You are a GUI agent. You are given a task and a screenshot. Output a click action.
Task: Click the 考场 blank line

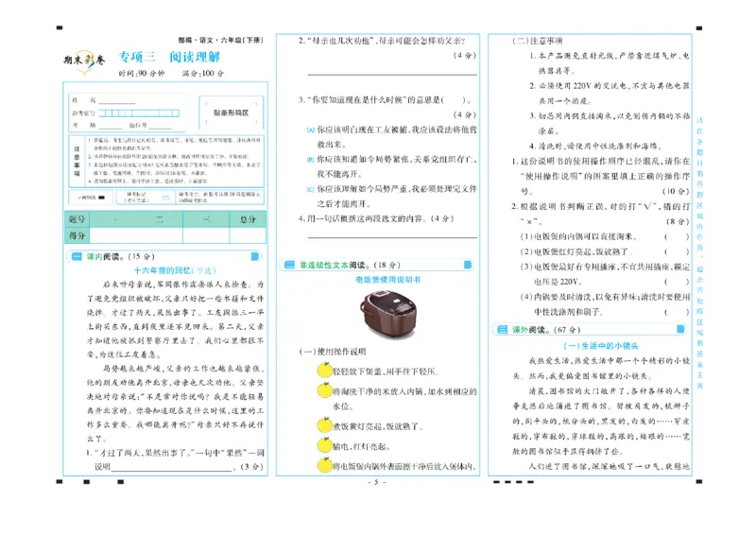pyautogui.click(x=111, y=128)
